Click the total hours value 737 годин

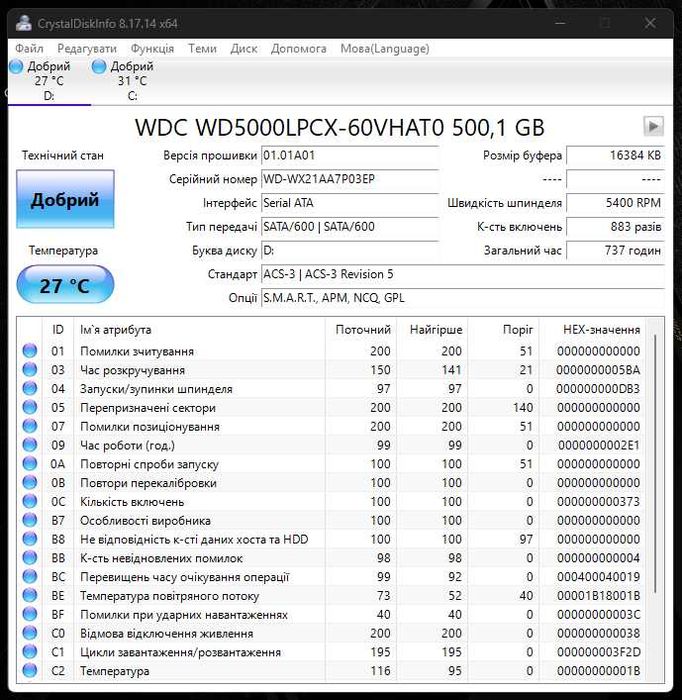tap(615, 250)
